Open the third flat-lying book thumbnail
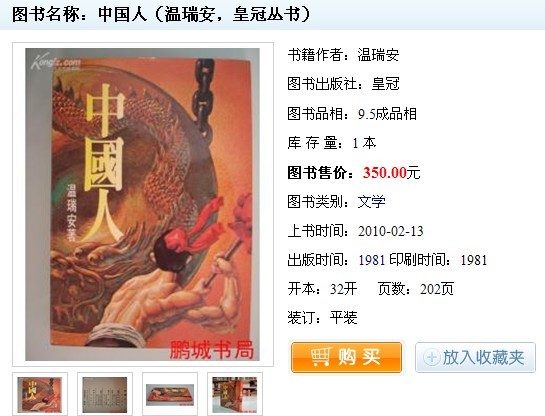The width and height of the screenshot is (545, 416). [x=170, y=394]
